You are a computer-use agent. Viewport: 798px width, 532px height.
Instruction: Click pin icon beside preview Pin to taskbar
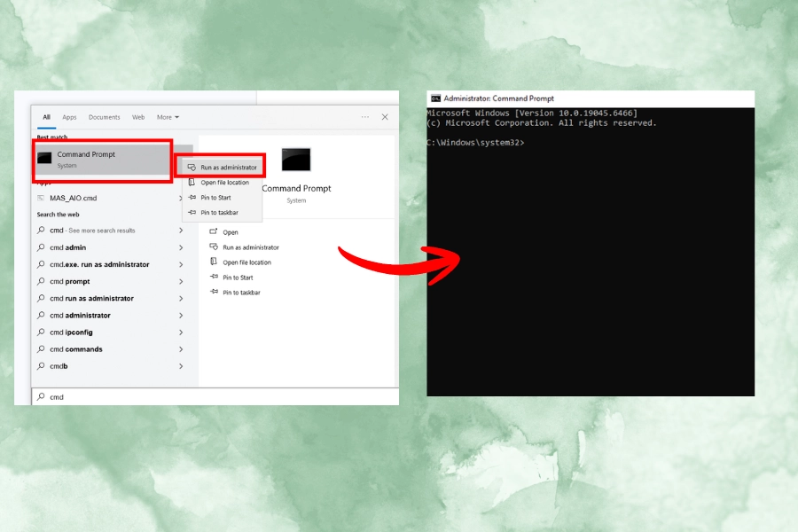click(x=214, y=293)
